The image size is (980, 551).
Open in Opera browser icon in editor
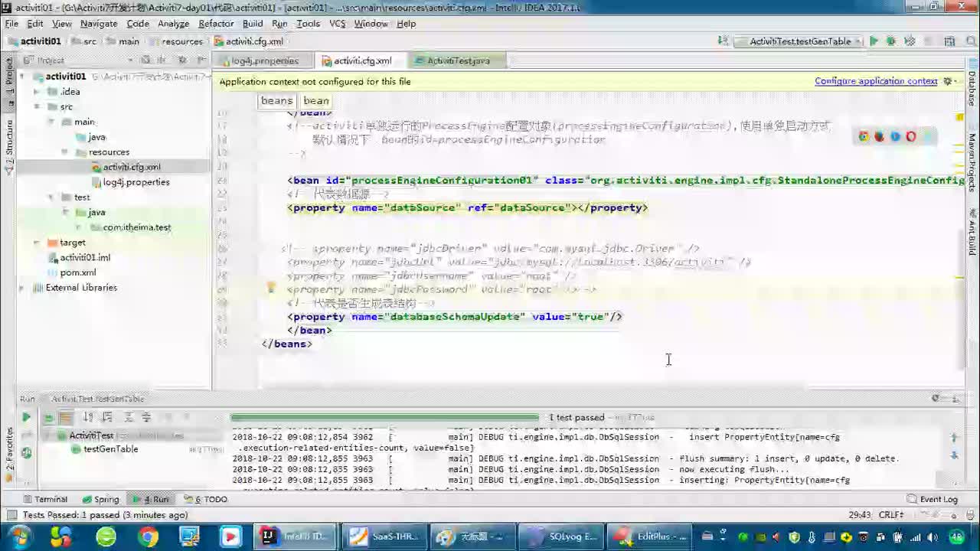[911, 136]
